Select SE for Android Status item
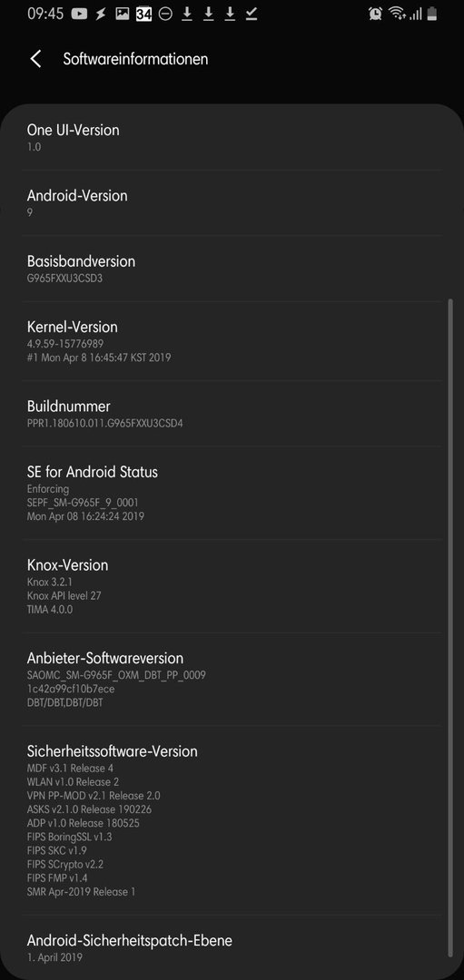464x980 pixels. click(232, 493)
